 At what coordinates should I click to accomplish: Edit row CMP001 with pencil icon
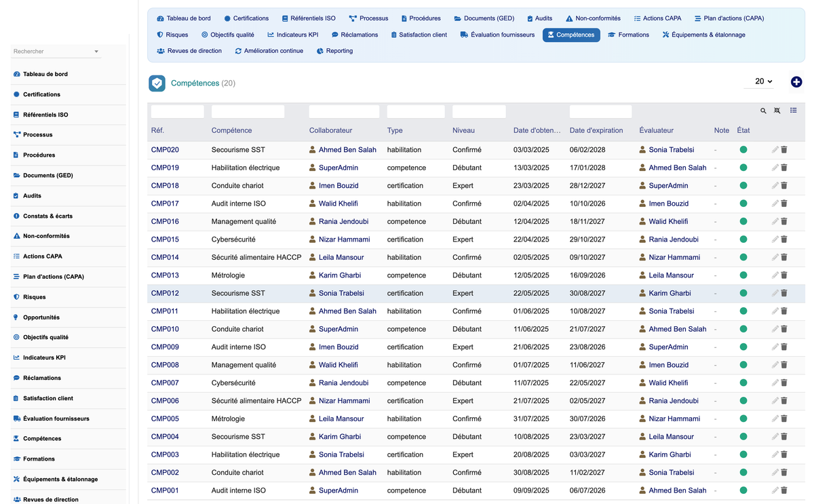(x=775, y=490)
